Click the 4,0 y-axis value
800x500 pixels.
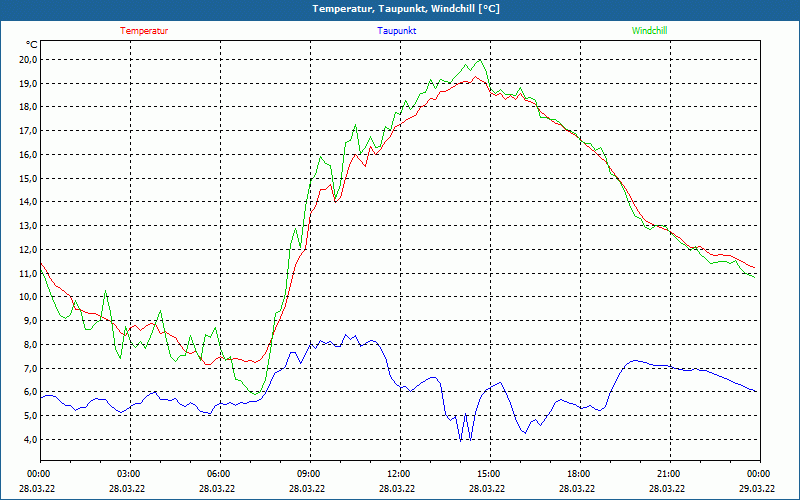[30, 439]
